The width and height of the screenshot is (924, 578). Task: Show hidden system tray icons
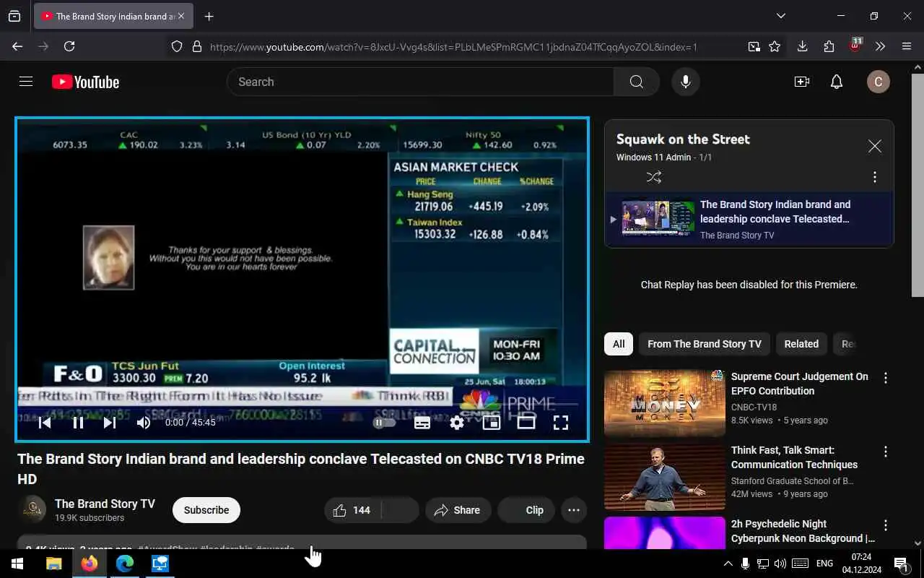point(728,564)
